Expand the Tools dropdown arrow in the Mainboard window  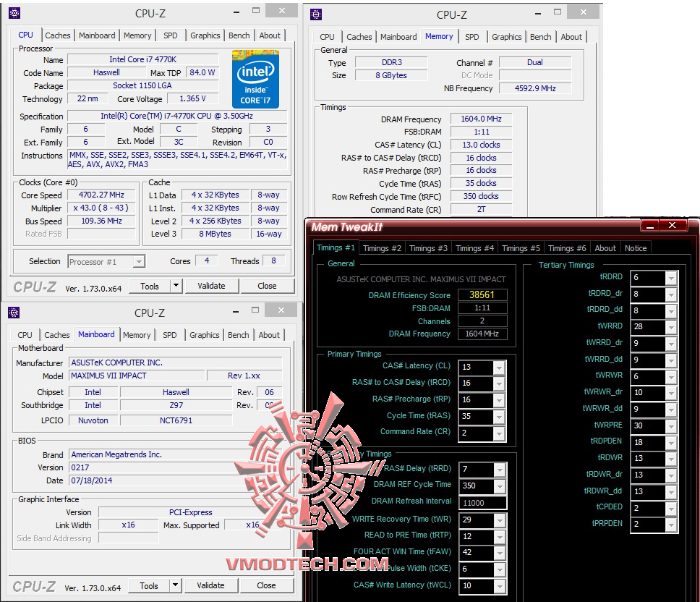click(x=176, y=585)
